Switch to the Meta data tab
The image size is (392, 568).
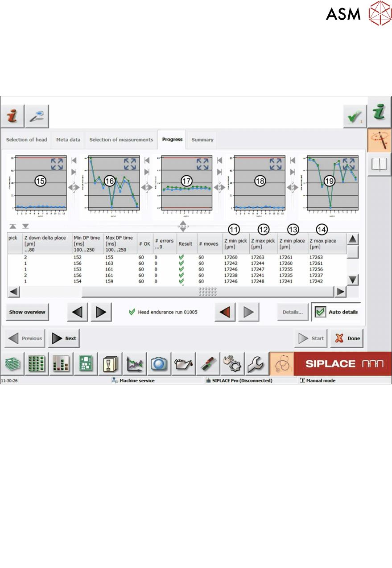[x=68, y=140]
